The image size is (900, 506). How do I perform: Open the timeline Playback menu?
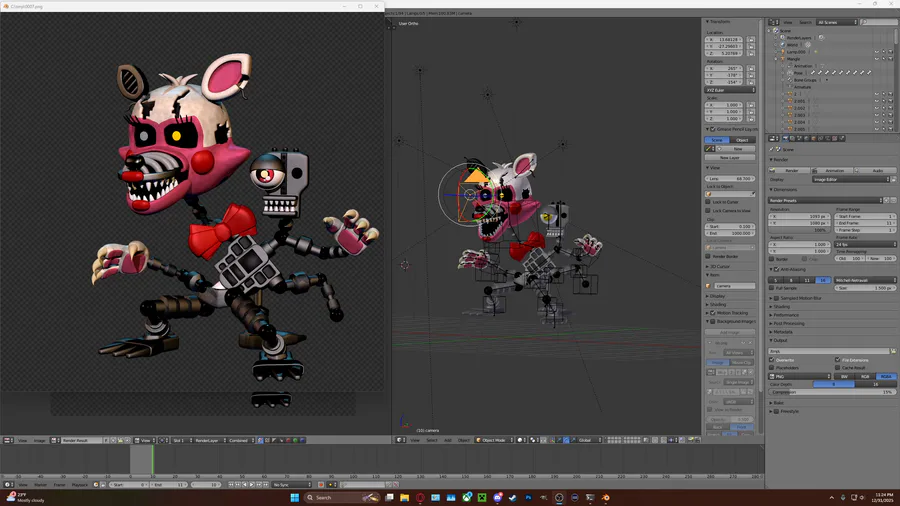click(80, 485)
